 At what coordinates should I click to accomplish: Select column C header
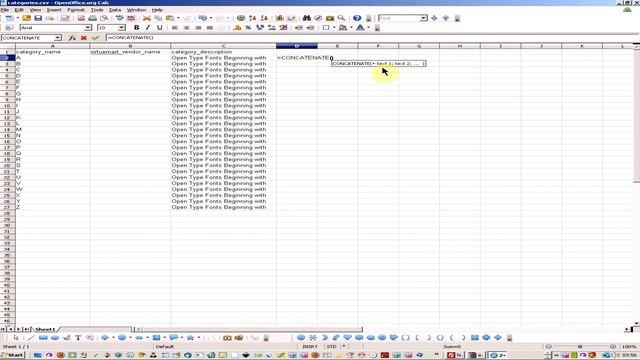(223, 46)
